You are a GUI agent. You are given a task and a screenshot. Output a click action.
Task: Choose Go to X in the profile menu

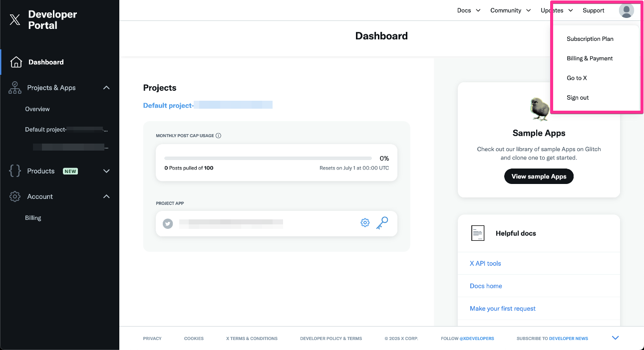(577, 78)
